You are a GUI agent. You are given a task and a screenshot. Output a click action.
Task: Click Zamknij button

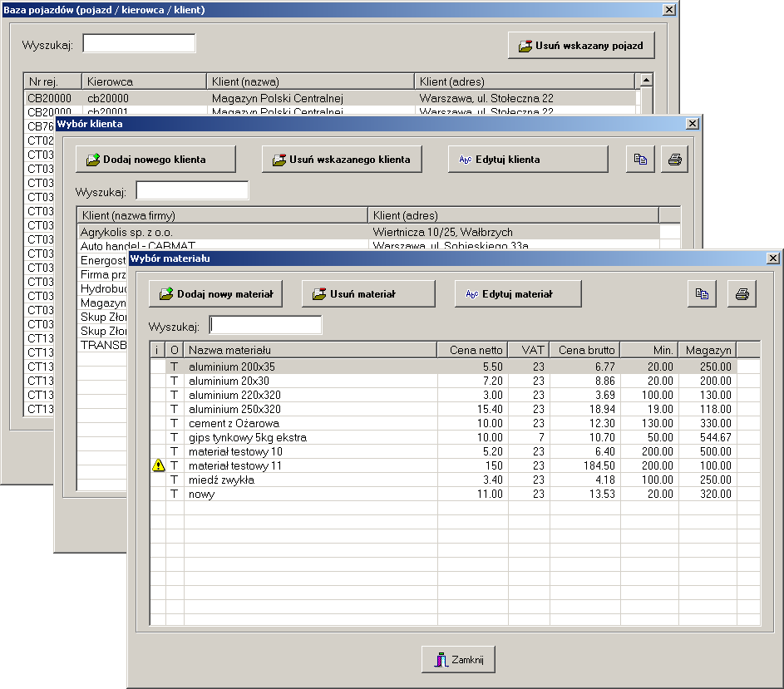(x=458, y=660)
